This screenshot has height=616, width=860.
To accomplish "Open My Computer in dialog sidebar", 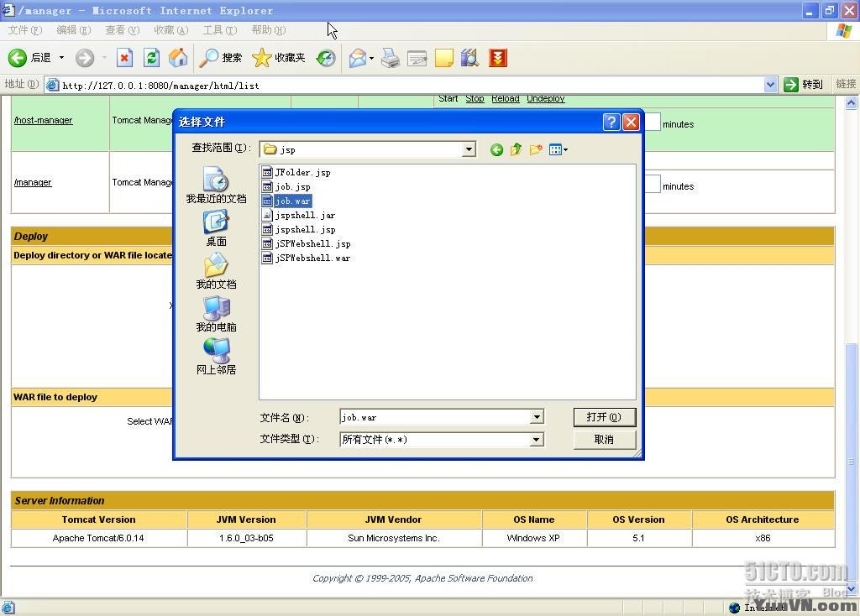I will tap(216, 313).
